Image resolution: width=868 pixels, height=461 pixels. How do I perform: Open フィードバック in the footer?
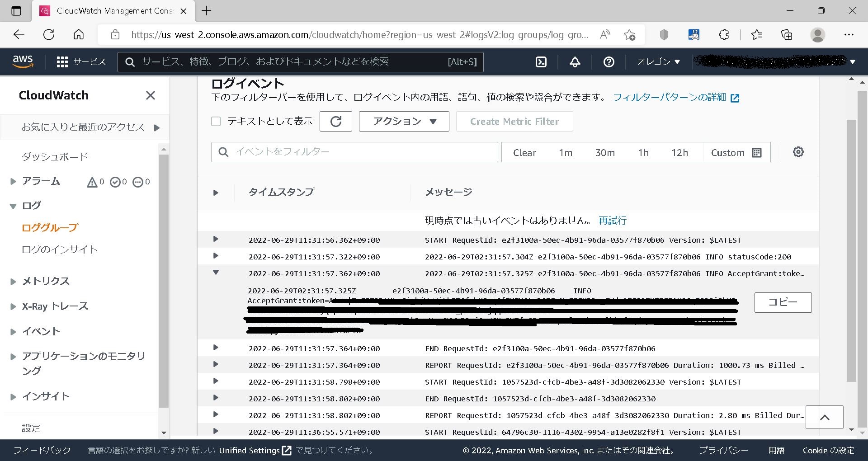42,450
